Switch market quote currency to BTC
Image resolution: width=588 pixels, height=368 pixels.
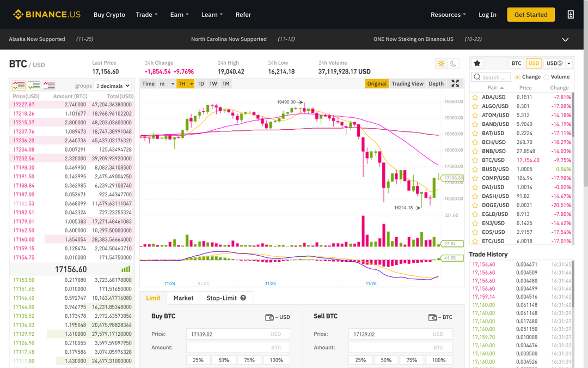point(516,63)
